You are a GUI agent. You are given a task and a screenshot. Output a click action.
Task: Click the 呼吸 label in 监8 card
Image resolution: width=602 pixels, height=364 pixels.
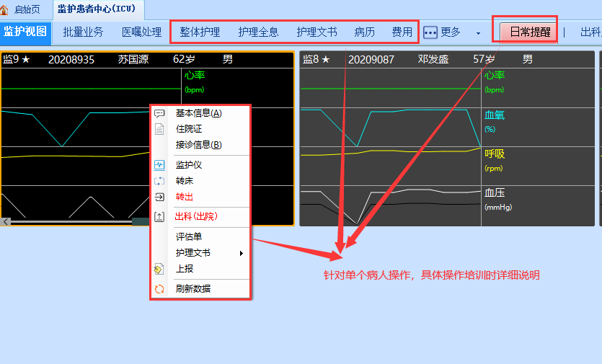[495, 154]
